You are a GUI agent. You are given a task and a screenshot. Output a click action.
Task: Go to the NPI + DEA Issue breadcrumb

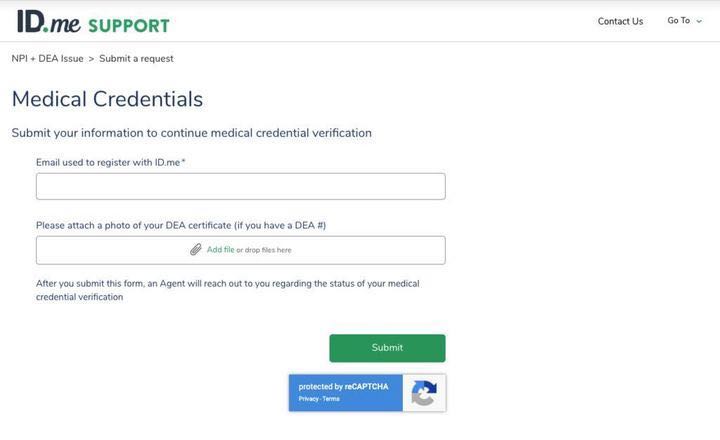[x=48, y=58]
